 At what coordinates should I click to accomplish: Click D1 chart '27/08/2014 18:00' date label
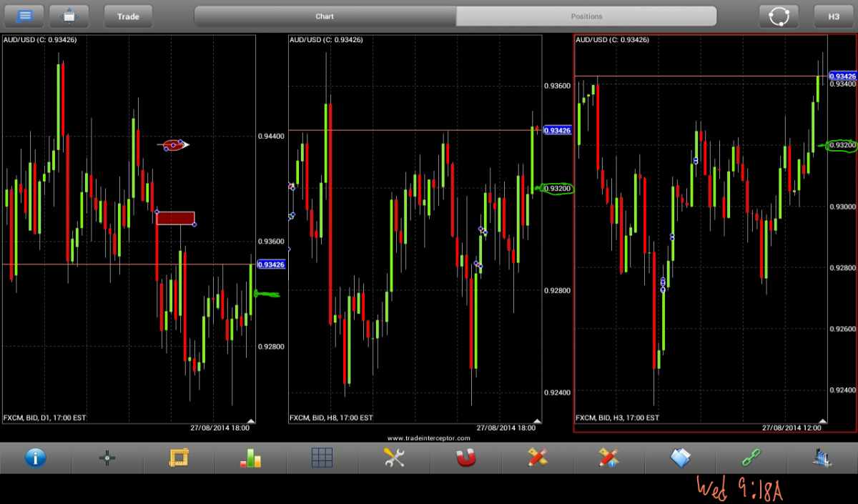[220, 428]
